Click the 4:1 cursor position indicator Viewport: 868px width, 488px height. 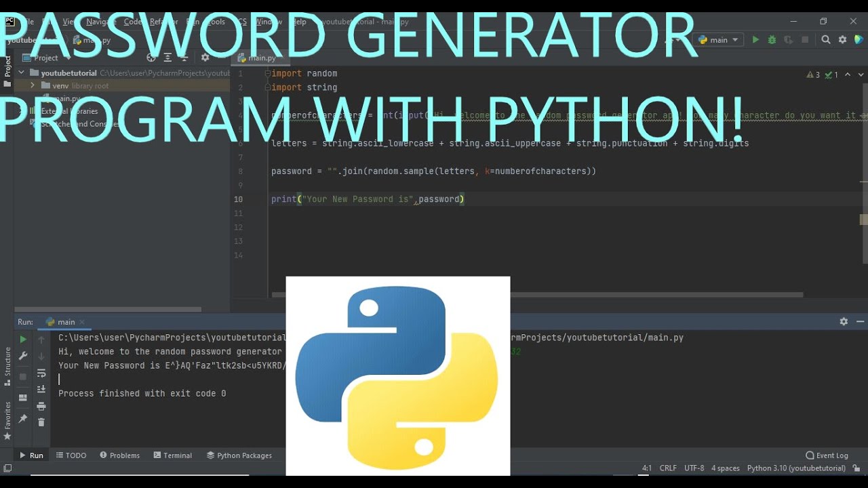point(647,468)
